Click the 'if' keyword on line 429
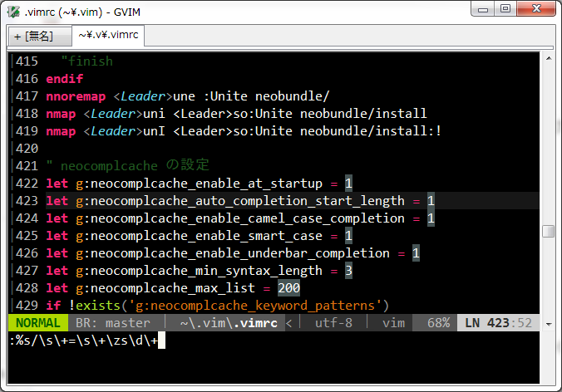The width and height of the screenshot is (562, 392). (53, 306)
